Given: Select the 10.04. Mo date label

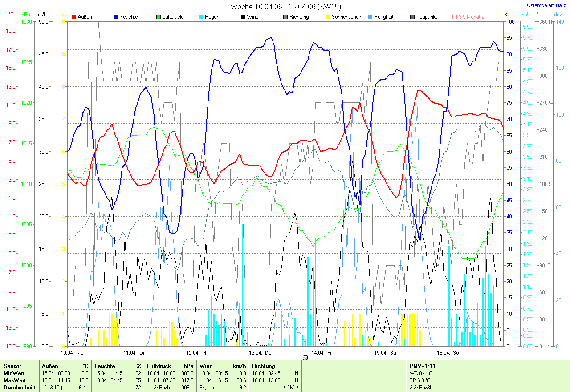Looking at the screenshot, I should click(72, 352).
